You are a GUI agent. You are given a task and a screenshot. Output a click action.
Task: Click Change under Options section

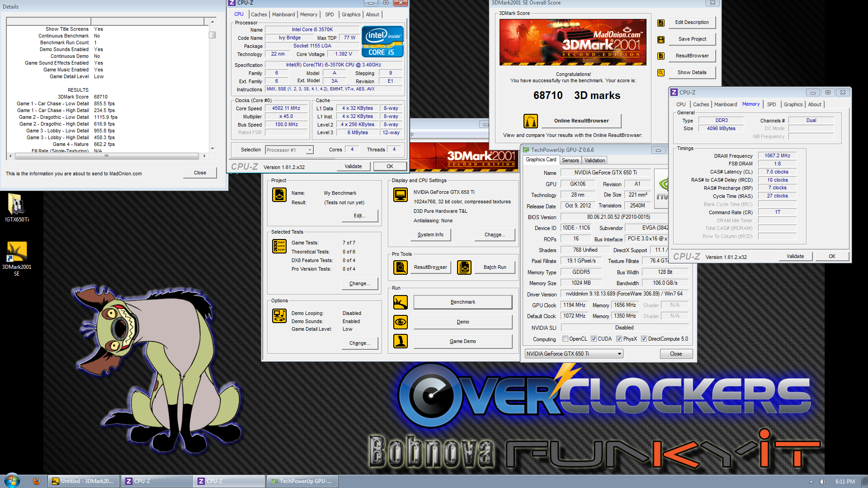pos(360,343)
